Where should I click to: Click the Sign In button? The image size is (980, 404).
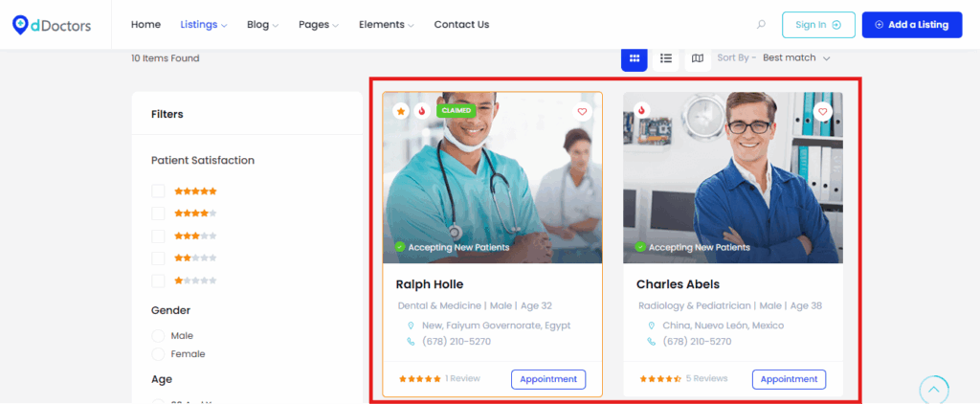point(818,25)
